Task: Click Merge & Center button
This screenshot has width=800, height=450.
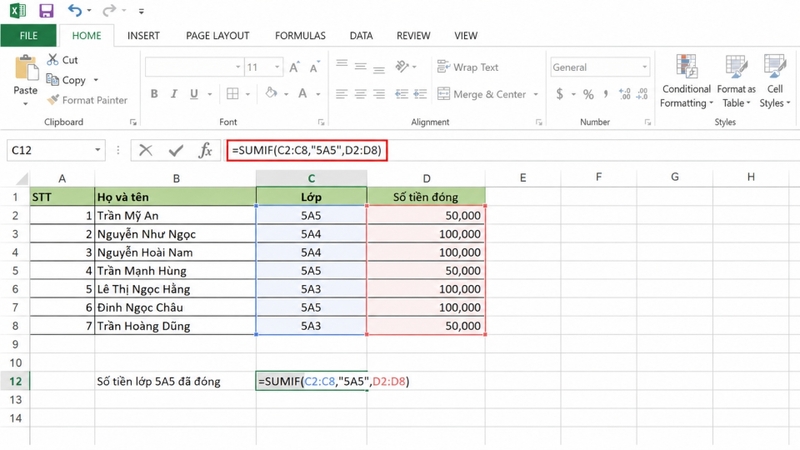Action: point(482,94)
